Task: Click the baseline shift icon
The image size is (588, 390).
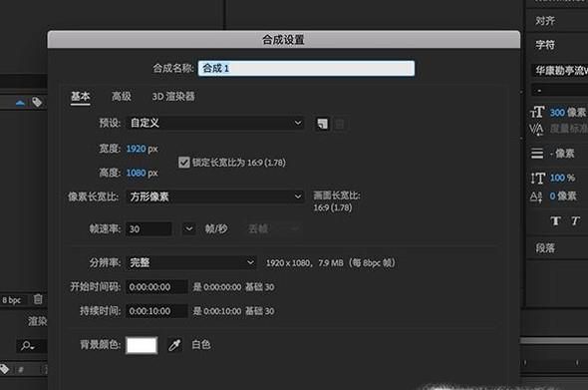Action: 536,196
